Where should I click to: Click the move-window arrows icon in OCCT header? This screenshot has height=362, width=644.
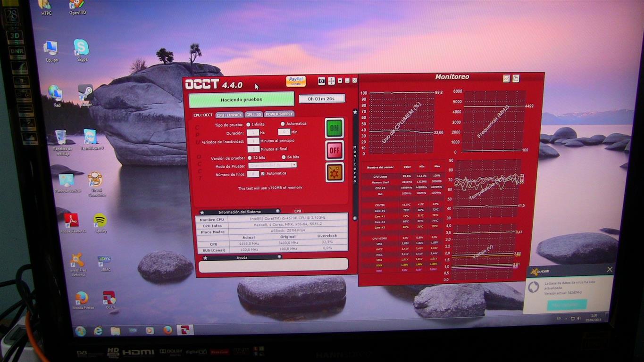point(331,81)
